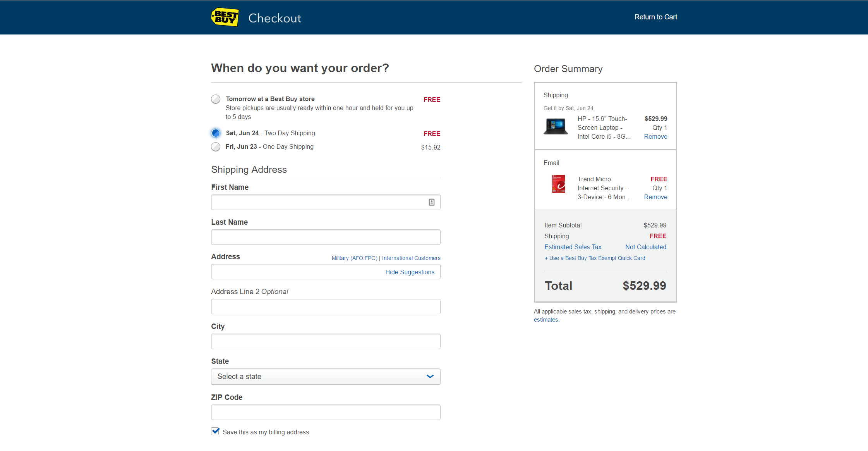Remove Trend Micro Internet Security item
The width and height of the screenshot is (868, 451).
[655, 197]
